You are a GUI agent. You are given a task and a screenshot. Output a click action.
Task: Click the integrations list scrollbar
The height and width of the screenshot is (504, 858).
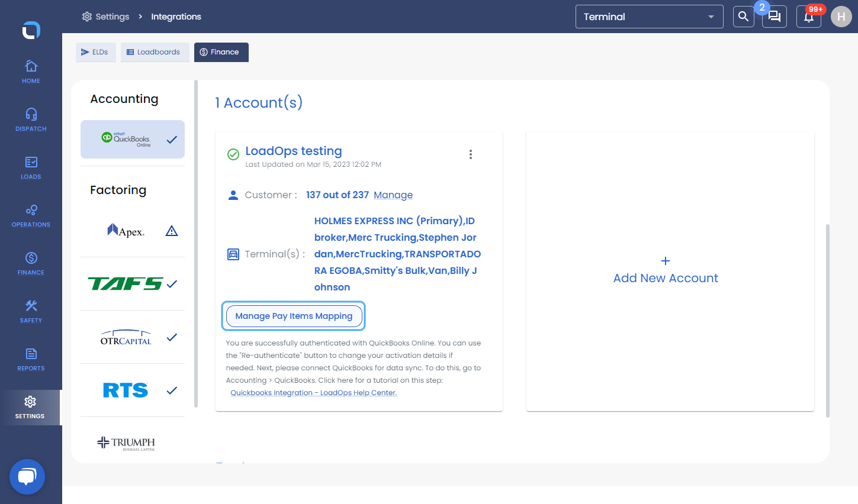tap(196, 244)
